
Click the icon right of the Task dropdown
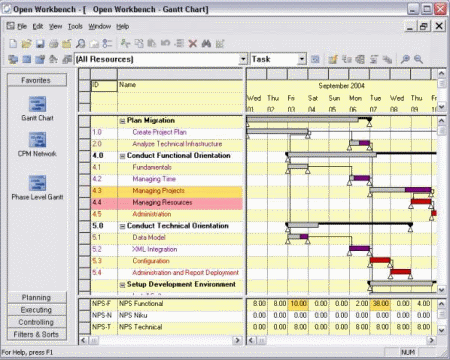[315, 59]
